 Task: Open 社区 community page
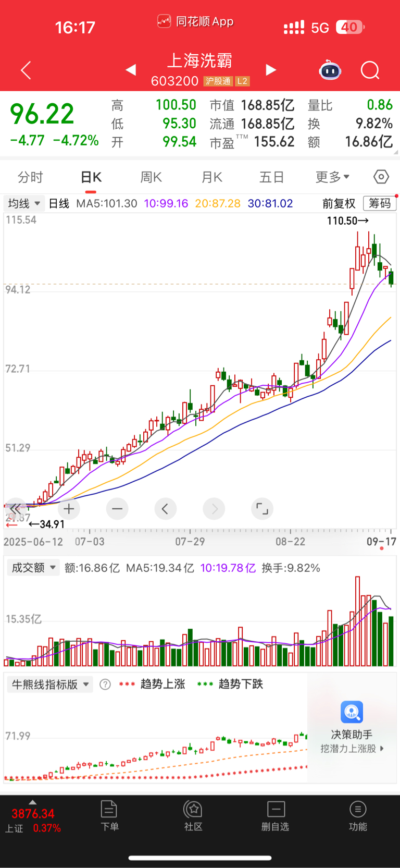coord(193,816)
